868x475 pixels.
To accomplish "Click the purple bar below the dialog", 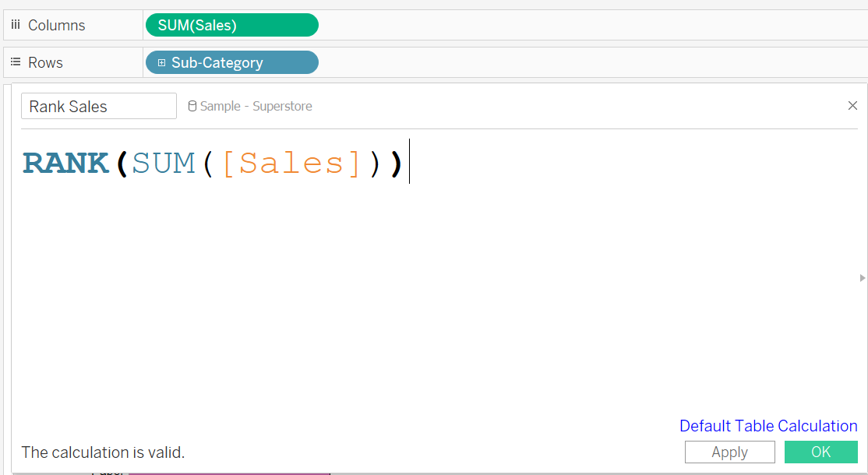I will click(x=228, y=472).
